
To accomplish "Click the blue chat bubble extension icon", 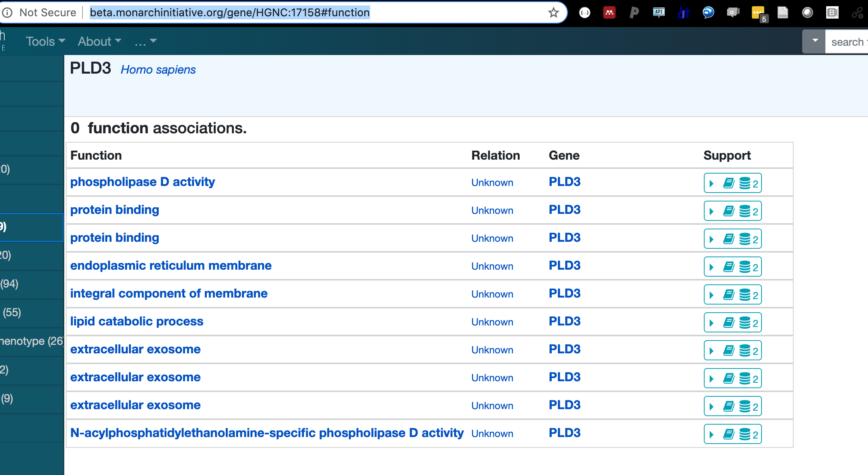I will pyautogui.click(x=708, y=13).
